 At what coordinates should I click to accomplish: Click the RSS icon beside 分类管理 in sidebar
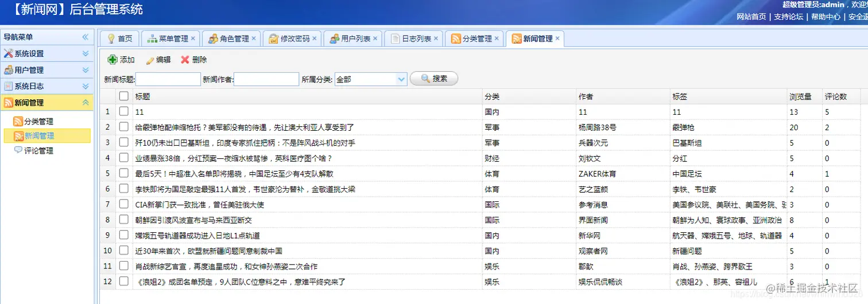18,122
